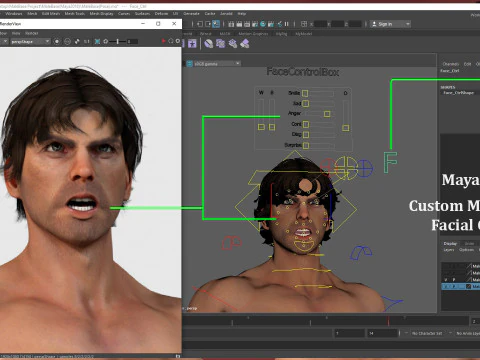Switch to the MASH shelf tab
Screen dimensions: 480x360
click(x=225, y=34)
